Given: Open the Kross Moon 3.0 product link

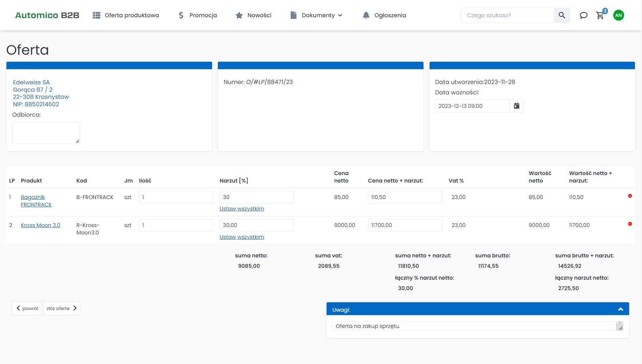Looking at the screenshot, I should [x=41, y=225].
